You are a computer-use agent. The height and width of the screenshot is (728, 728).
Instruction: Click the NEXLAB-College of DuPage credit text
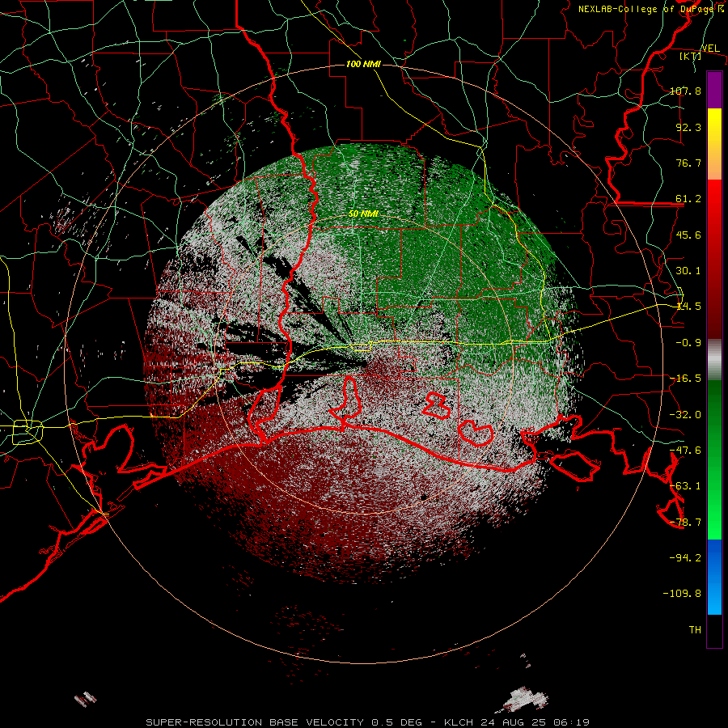pos(650,9)
